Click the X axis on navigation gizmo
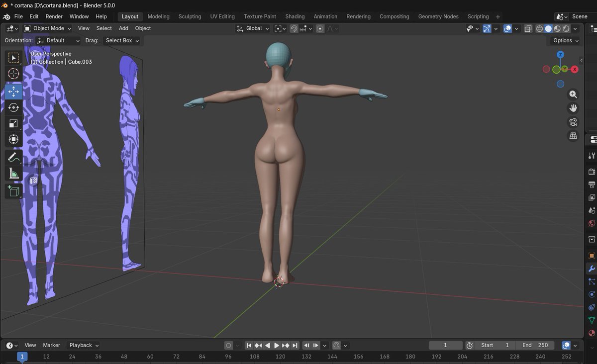The width and height of the screenshot is (597, 364). point(575,70)
